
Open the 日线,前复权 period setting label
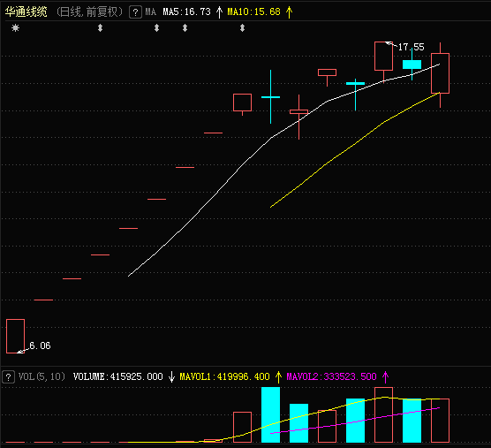tap(89, 11)
